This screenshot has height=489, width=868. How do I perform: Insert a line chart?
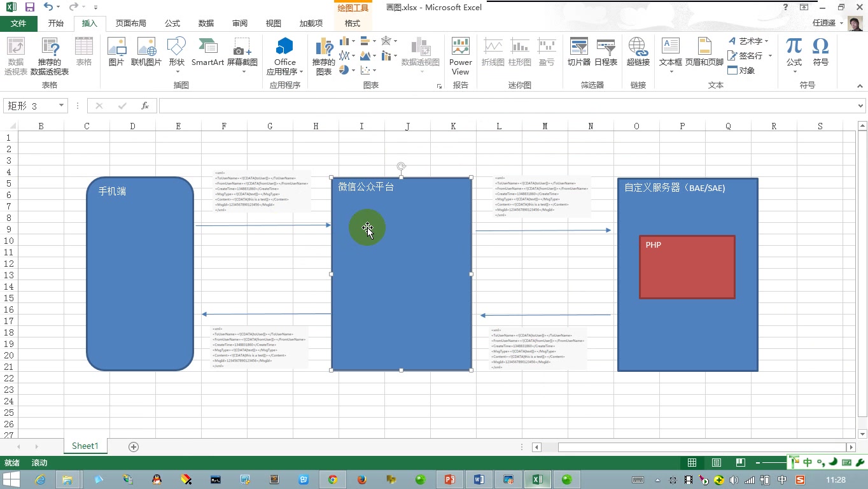[x=347, y=56]
